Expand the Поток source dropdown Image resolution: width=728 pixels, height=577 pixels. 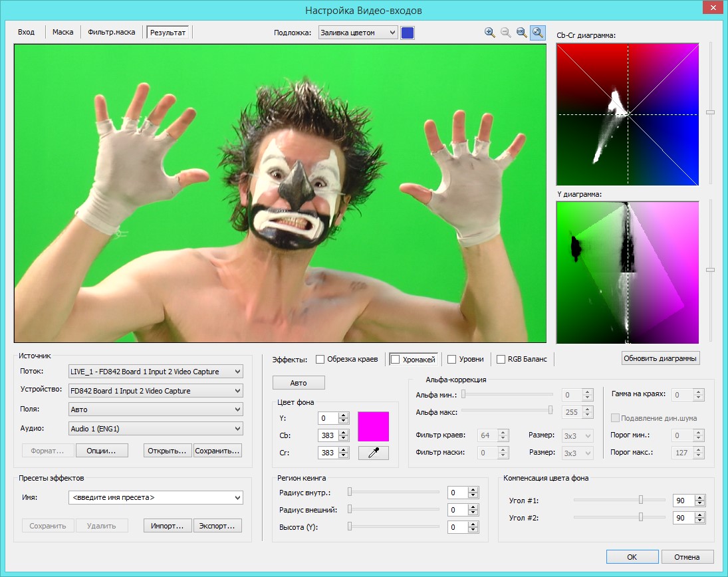[x=156, y=372]
